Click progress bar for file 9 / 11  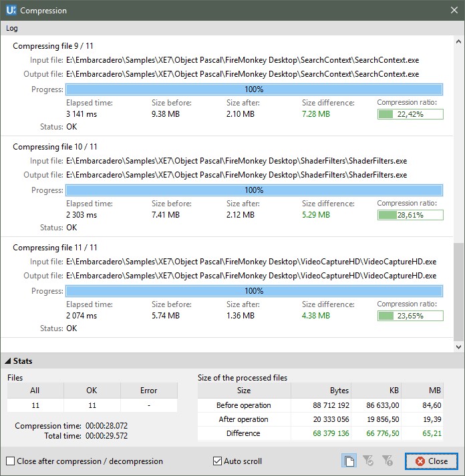[x=254, y=89]
